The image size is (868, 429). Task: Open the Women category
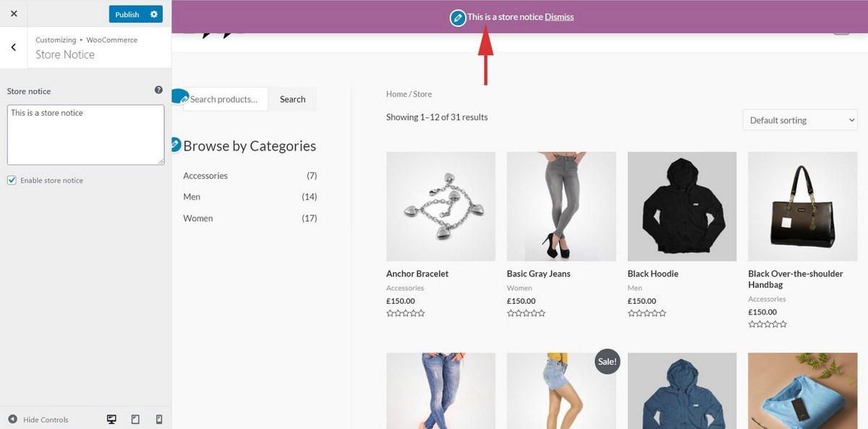point(197,218)
